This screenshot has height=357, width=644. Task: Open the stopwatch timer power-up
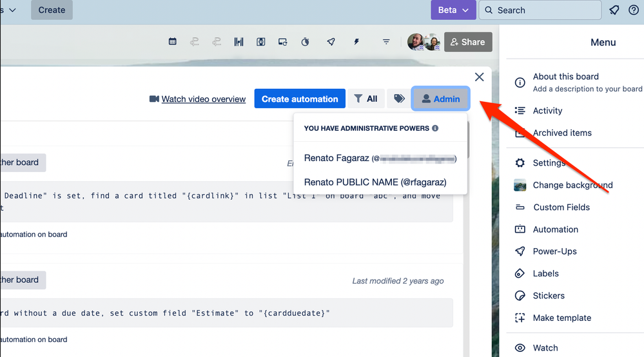(305, 41)
